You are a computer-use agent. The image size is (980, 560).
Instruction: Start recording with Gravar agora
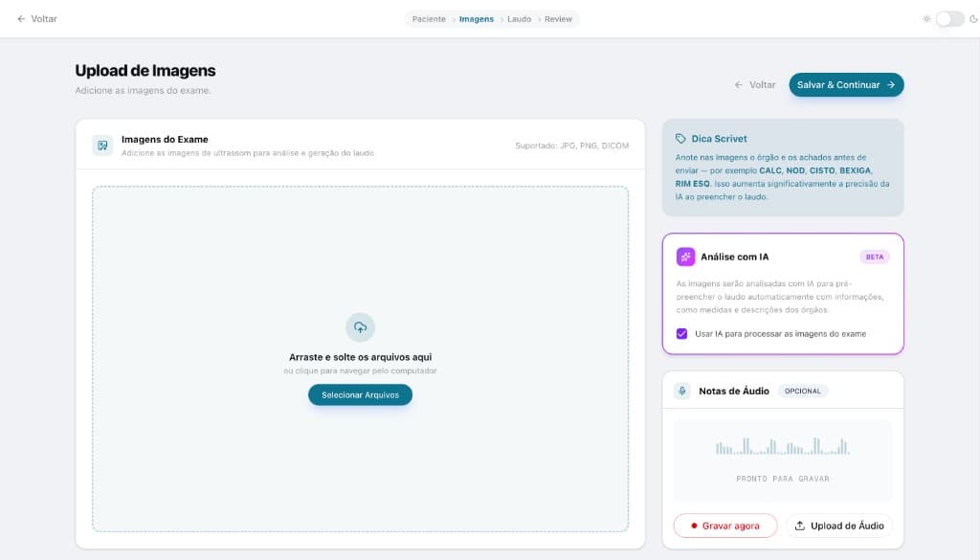725,526
